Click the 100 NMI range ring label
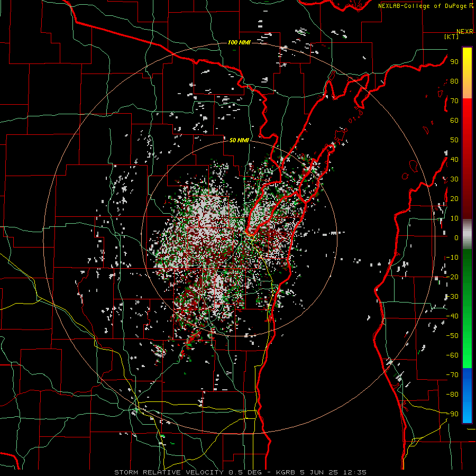 (239, 42)
